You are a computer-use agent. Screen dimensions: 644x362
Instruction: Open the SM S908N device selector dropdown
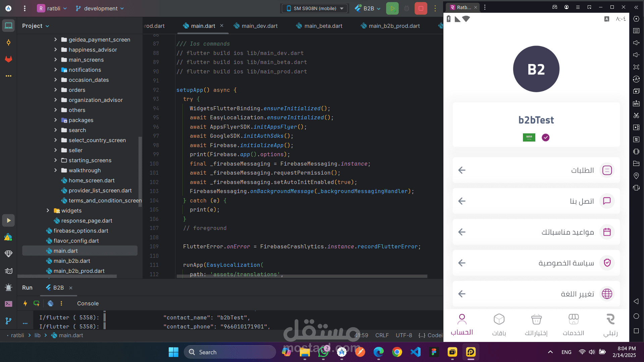315,8
